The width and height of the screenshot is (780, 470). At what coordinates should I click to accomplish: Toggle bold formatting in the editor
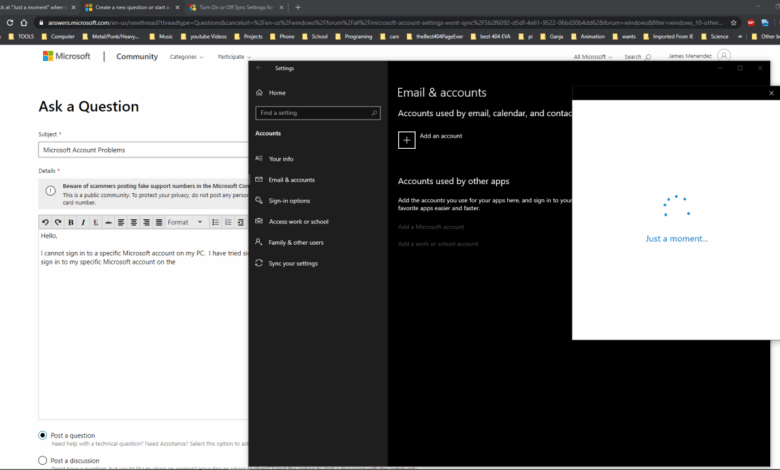(71, 222)
